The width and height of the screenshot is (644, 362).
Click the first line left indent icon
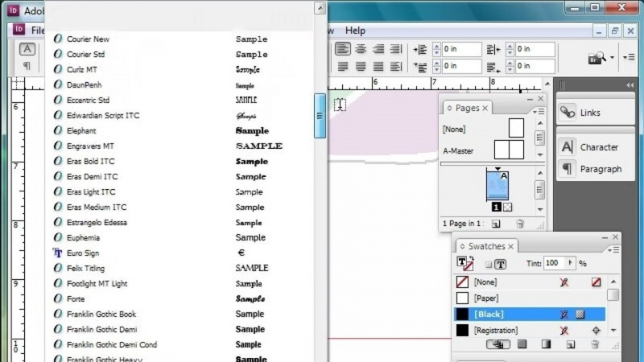tap(419, 67)
